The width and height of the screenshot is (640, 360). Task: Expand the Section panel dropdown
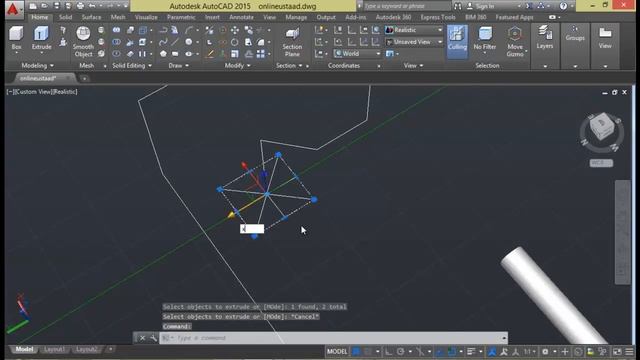pos(289,65)
